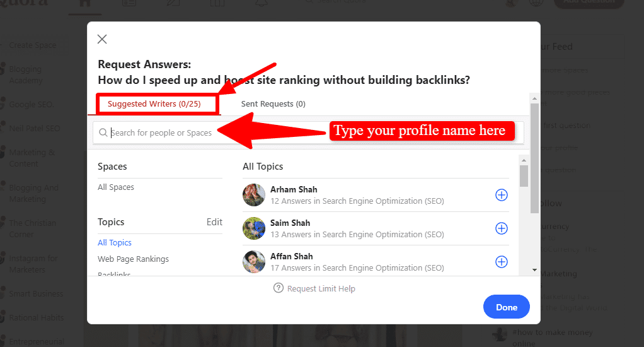The height and width of the screenshot is (347, 644).
Task: Open Affan Shah's profile avatar
Action: coord(254,261)
